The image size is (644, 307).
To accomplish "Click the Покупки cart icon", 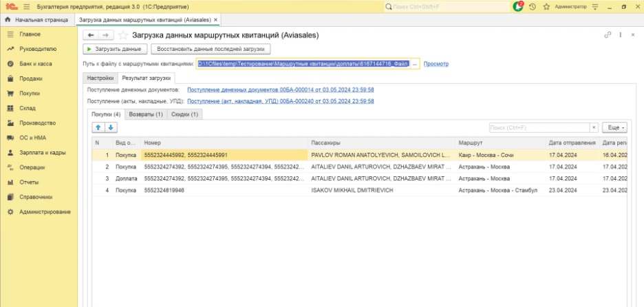I will pyautogui.click(x=11, y=94).
